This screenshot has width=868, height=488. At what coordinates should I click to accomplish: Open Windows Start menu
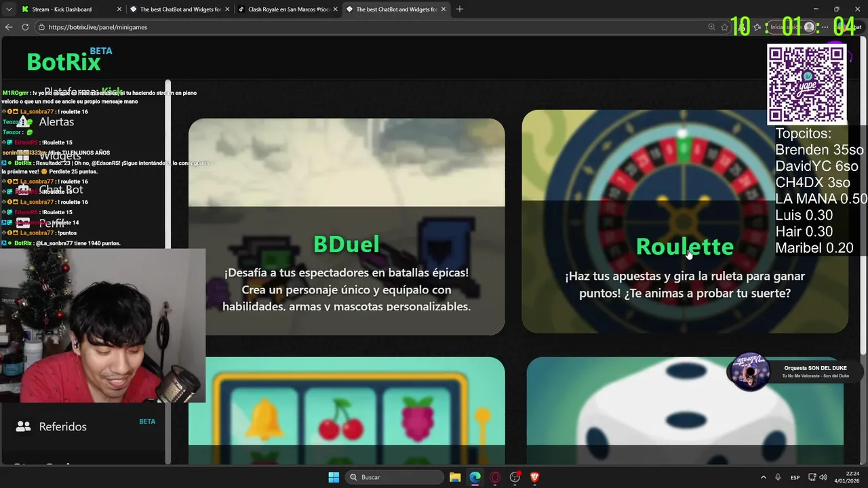point(334,477)
